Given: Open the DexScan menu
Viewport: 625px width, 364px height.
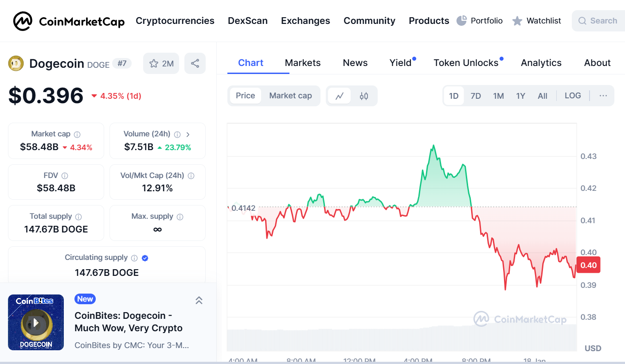Looking at the screenshot, I should click(x=248, y=21).
